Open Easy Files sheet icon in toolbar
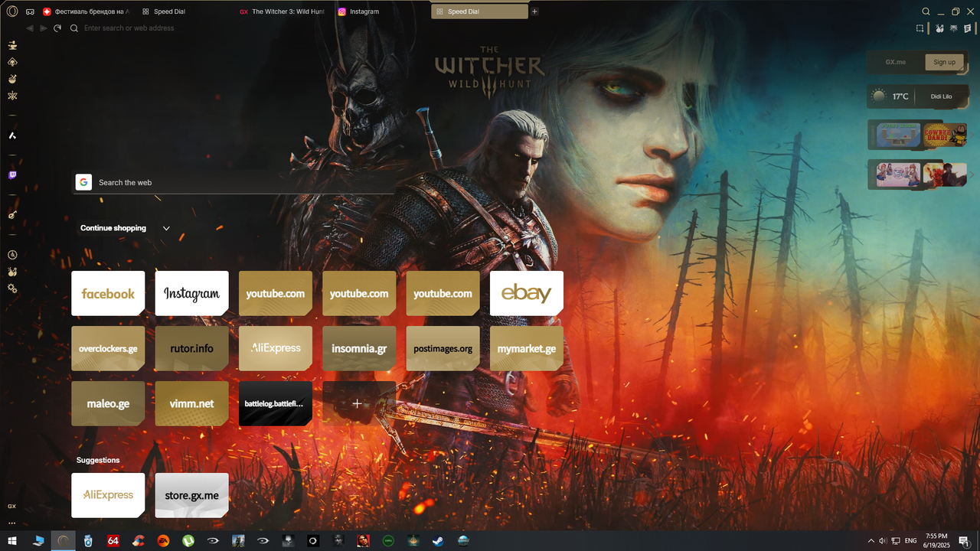 pos(967,28)
